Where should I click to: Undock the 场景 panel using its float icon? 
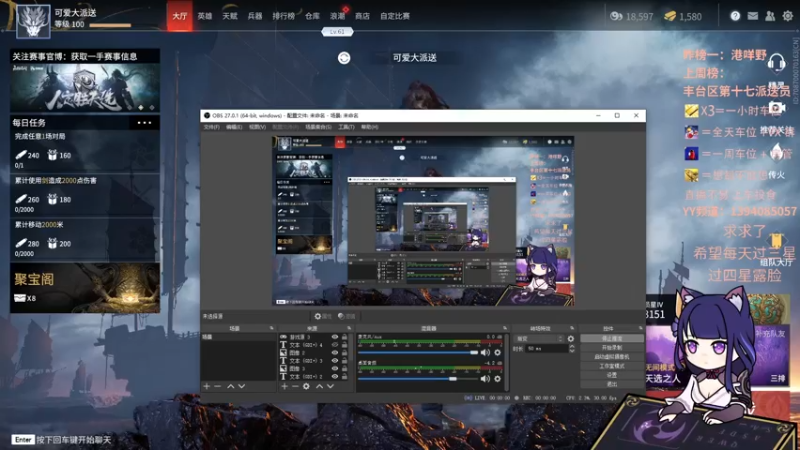pyautogui.click(x=271, y=328)
